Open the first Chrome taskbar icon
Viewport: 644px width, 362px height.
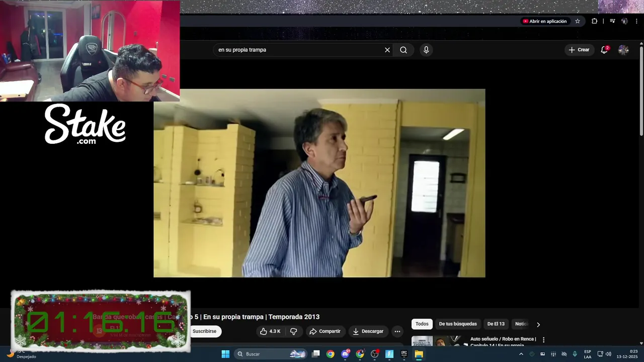(330, 354)
